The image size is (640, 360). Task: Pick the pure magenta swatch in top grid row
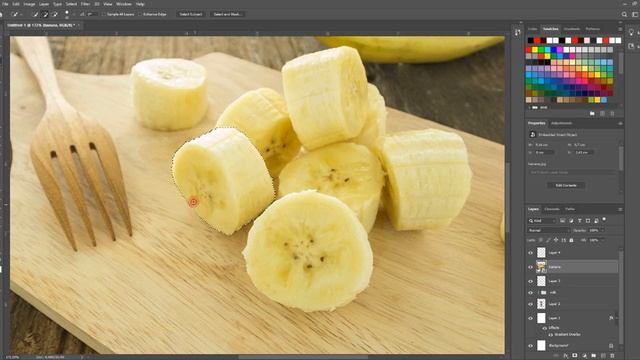coord(560,50)
